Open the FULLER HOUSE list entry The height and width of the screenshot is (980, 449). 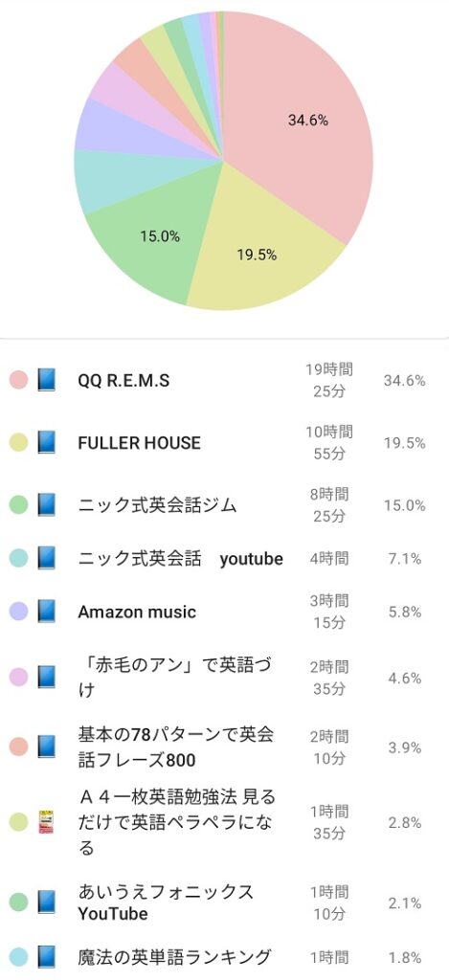[224, 442]
